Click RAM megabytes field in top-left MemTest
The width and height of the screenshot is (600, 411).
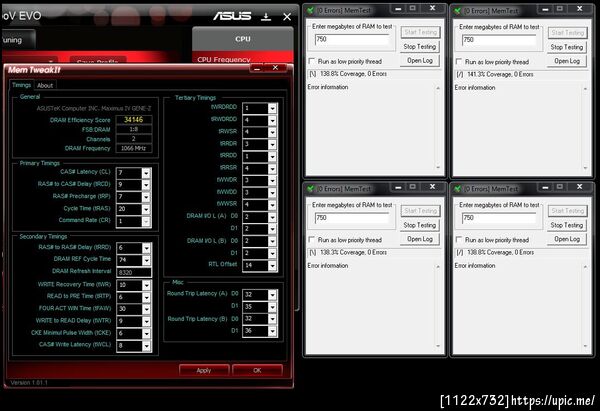coord(352,39)
